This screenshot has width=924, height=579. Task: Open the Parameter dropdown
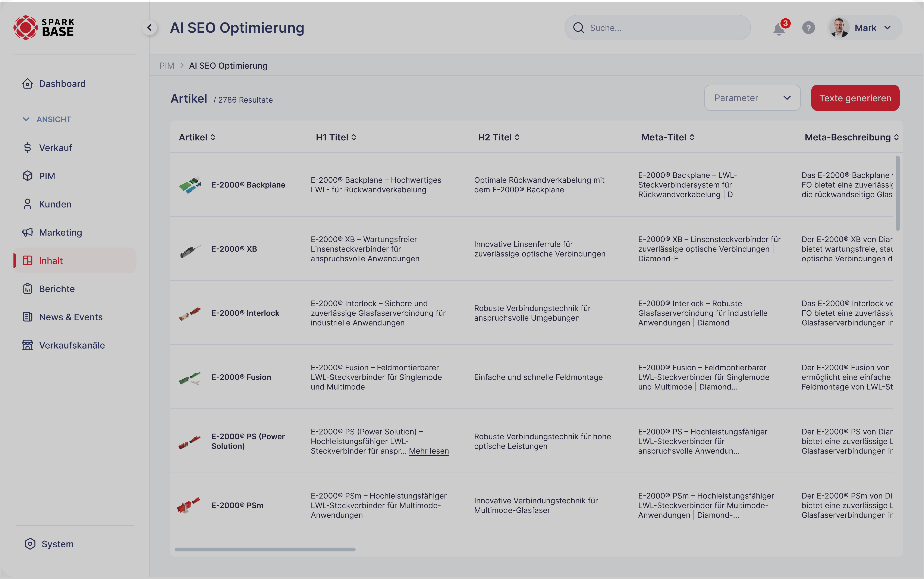click(752, 98)
